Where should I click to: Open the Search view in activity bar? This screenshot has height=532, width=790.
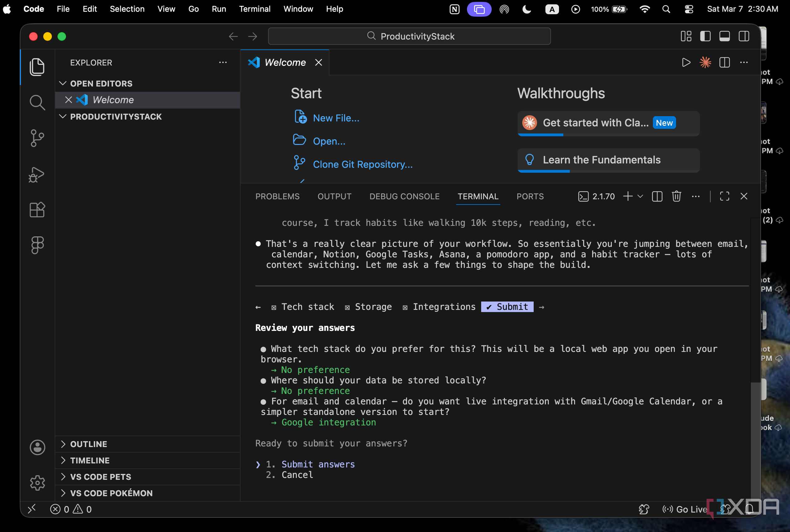pyautogui.click(x=37, y=102)
